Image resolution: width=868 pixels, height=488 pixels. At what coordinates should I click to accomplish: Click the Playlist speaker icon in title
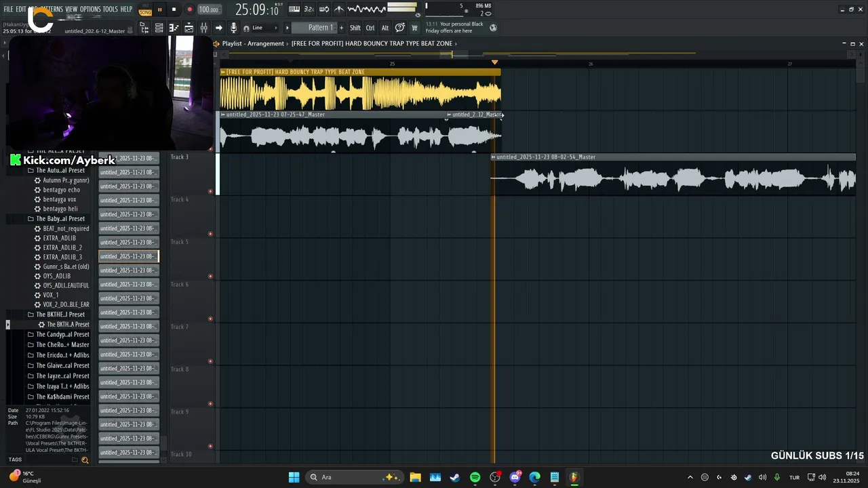click(x=216, y=43)
